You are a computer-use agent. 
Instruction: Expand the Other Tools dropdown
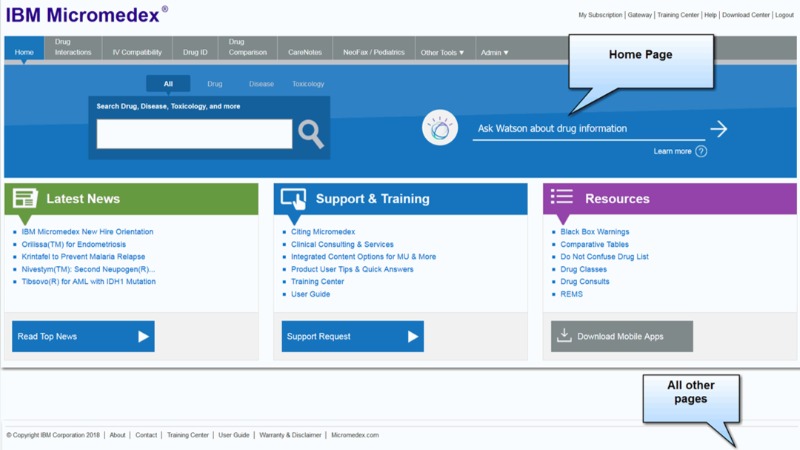442,52
